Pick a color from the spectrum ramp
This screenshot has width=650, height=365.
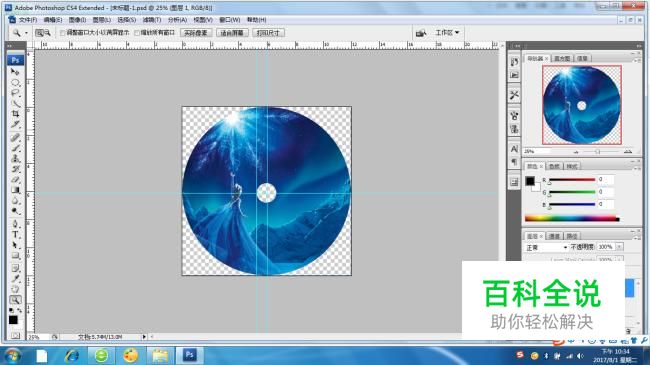pyautogui.click(x=572, y=218)
